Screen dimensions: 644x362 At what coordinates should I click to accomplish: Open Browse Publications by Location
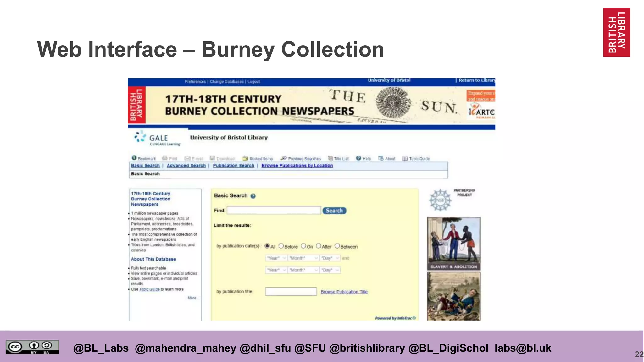click(x=297, y=166)
